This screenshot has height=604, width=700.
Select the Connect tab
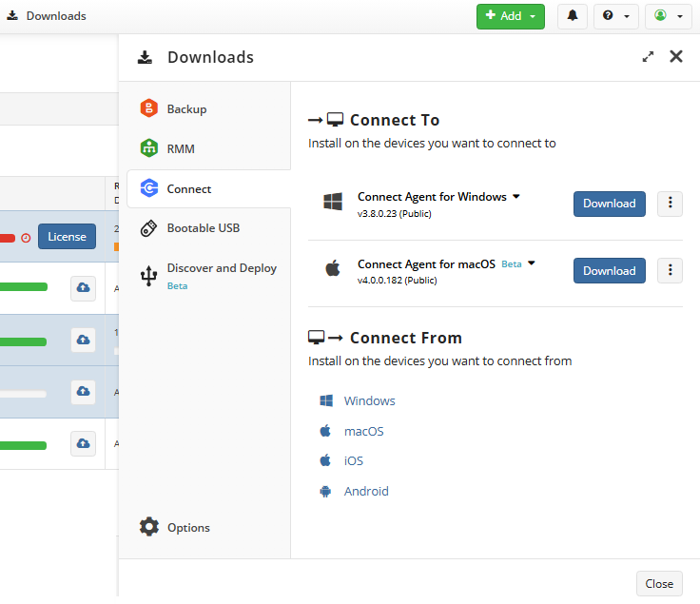click(x=208, y=189)
